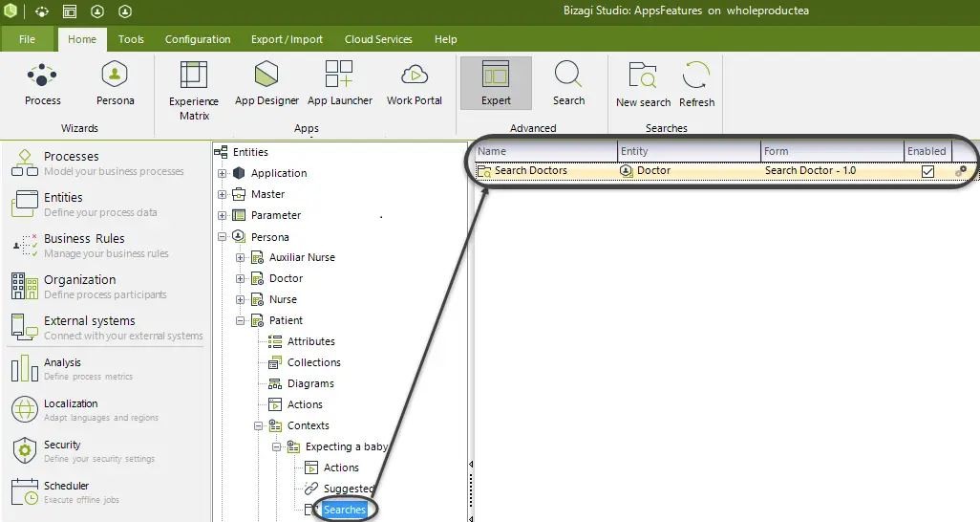This screenshot has height=522, width=980.
Task: Expand the Master node
Action: pyautogui.click(x=222, y=195)
